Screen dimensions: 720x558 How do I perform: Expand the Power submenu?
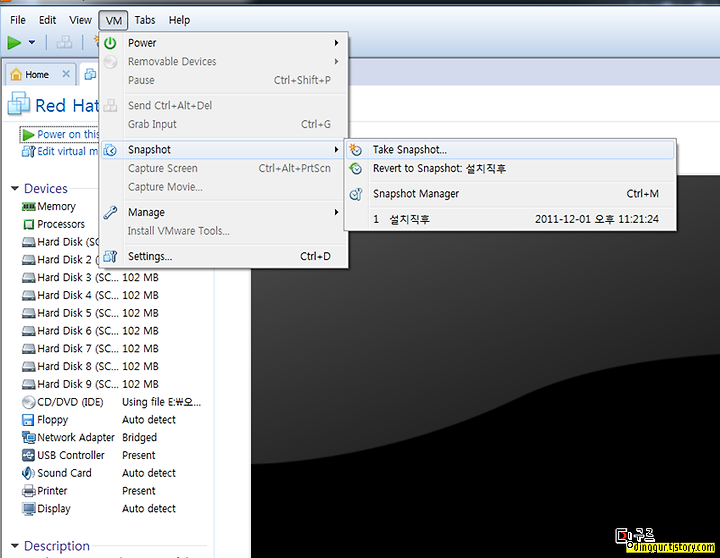pyautogui.click(x=224, y=43)
